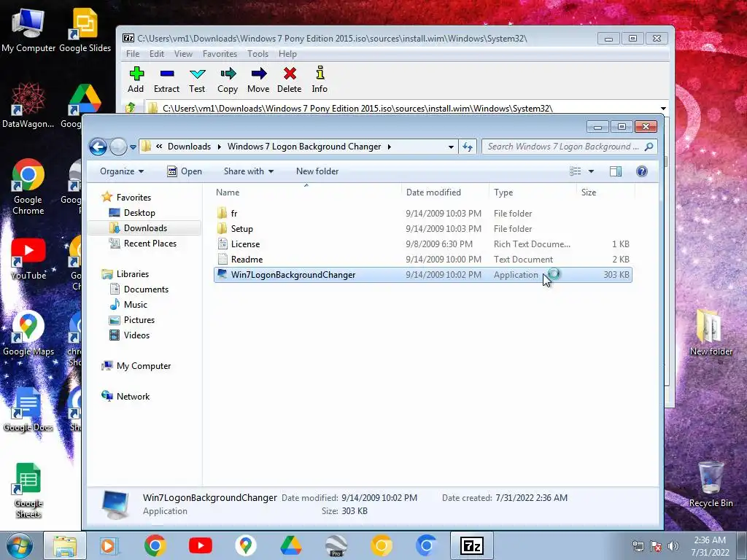Sort by the Name column header

pyautogui.click(x=307, y=192)
